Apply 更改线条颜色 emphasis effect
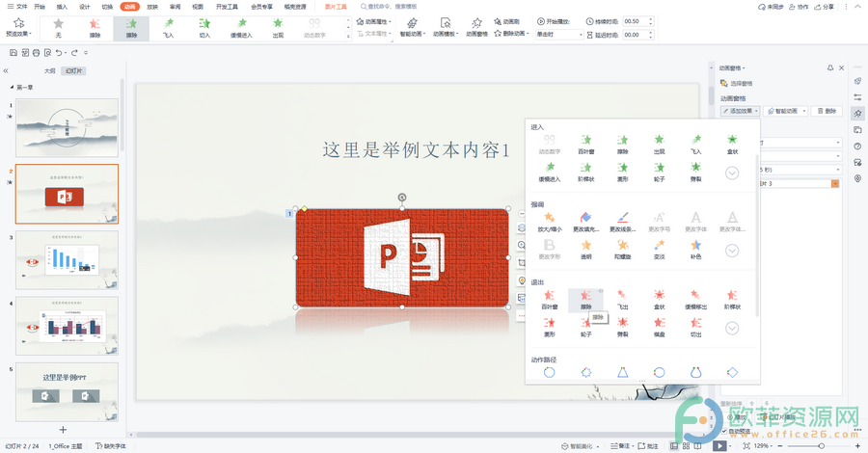 (x=622, y=222)
